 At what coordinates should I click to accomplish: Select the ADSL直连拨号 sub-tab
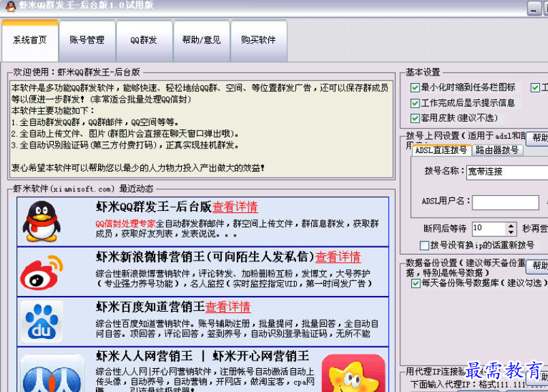tap(441, 150)
